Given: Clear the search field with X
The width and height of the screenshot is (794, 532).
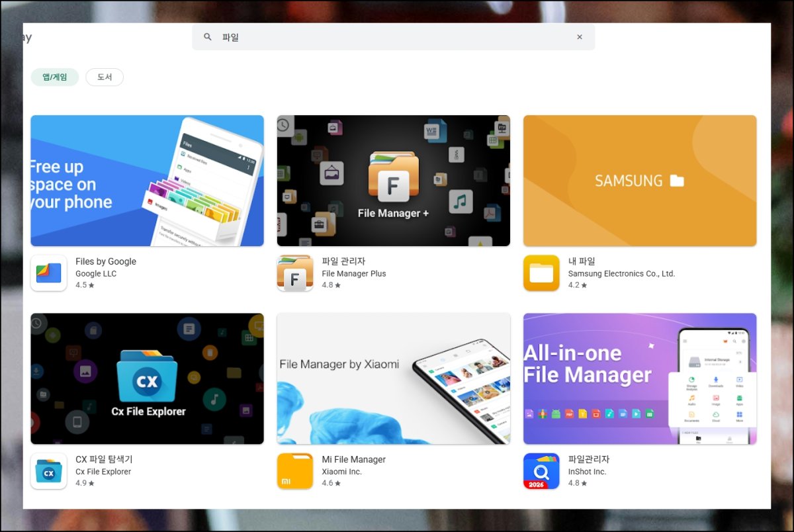Looking at the screenshot, I should (x=580, y=37).
